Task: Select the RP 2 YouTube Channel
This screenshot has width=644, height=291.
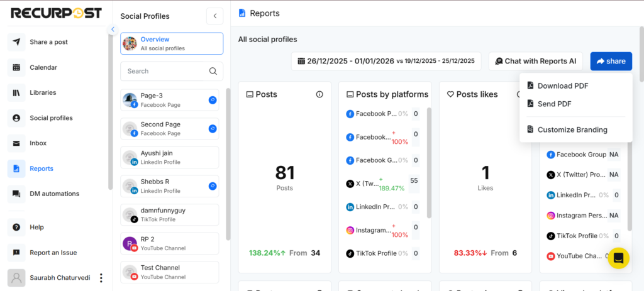Action: [x=170, y=243]
